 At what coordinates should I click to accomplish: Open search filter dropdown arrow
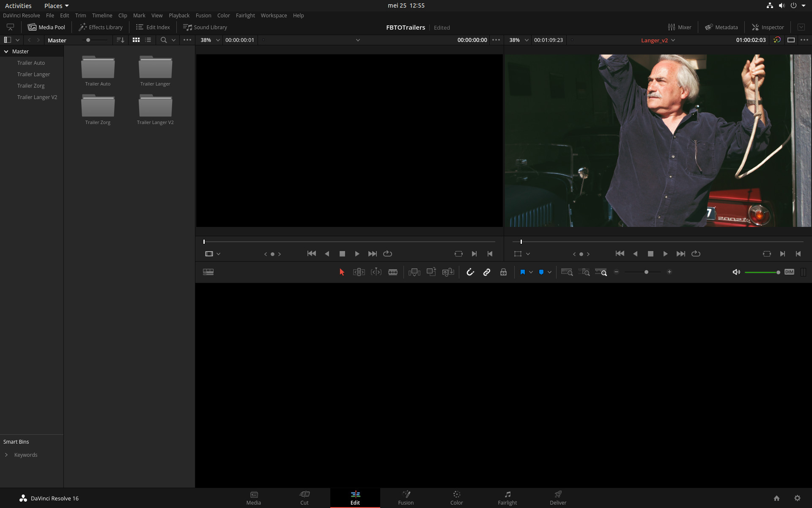tap(173, 40)
